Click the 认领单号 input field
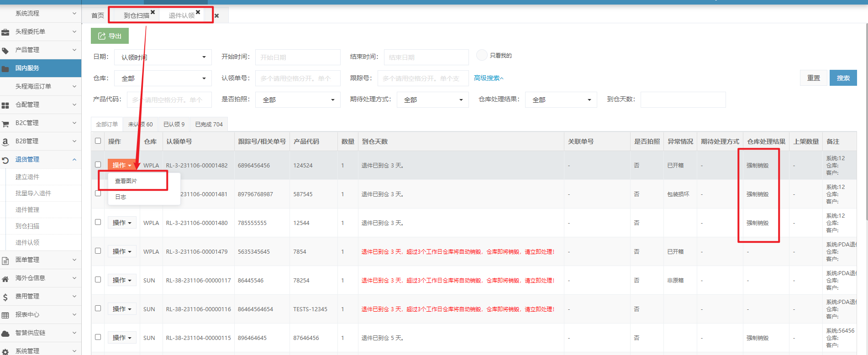Screen dimensions: 868x355 click(x=298, y=78)
